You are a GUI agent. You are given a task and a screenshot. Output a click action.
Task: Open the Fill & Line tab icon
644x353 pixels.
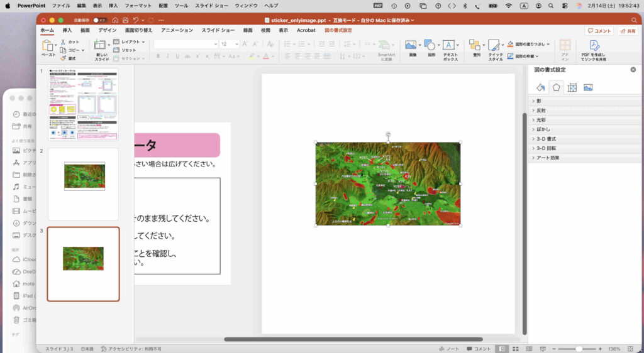540,87
